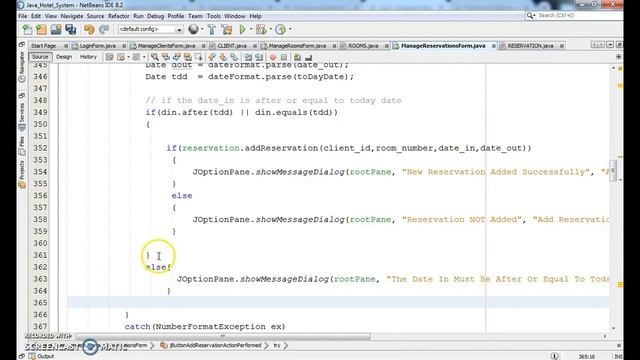Click the Search (Ctrl+I) input field

coord(573,16)
